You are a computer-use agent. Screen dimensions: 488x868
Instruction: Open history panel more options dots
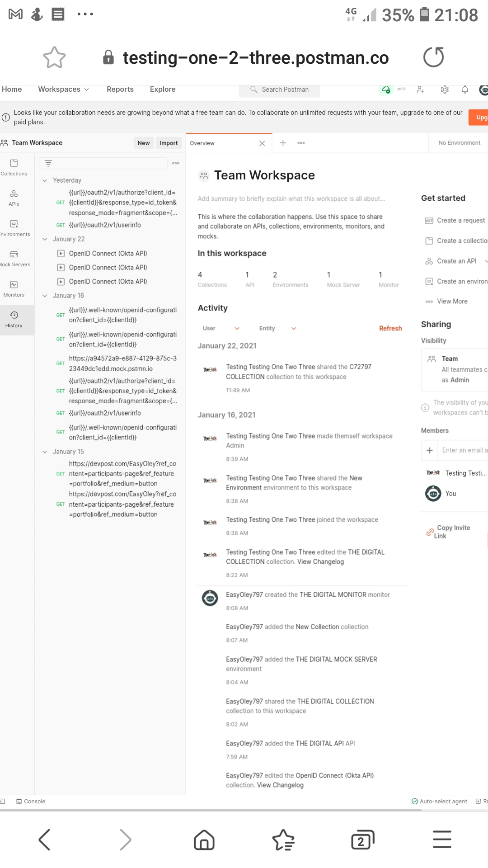coord(176,163)
